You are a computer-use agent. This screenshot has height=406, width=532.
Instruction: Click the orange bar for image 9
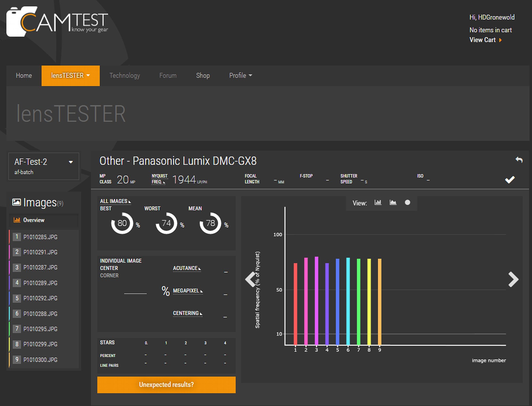pyautogui.click(x=380, y=302)
